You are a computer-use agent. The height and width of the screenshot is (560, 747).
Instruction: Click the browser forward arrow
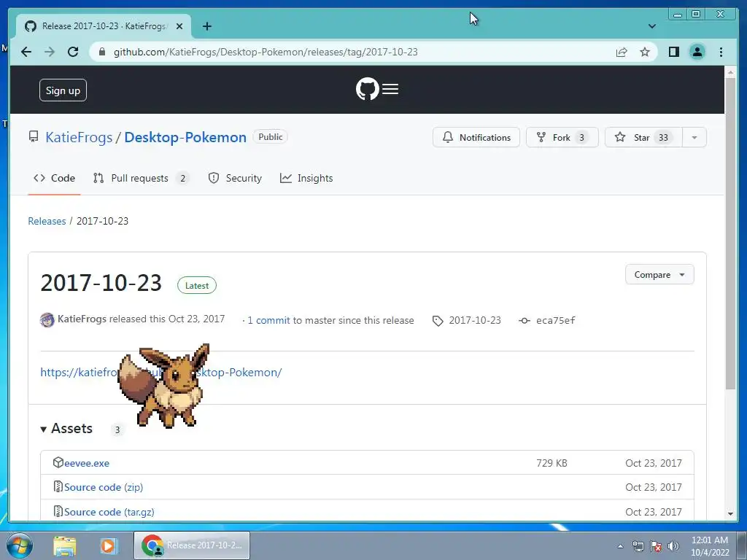[x=50, y=52]
